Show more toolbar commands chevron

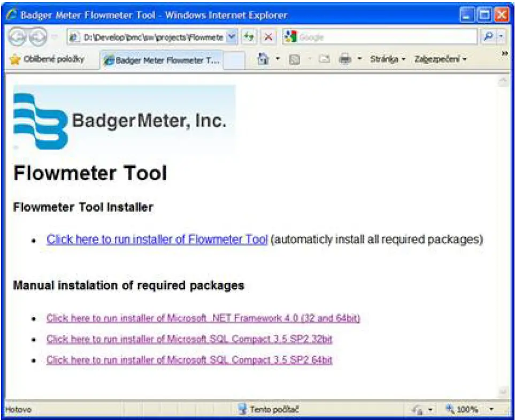click(505, 54)
